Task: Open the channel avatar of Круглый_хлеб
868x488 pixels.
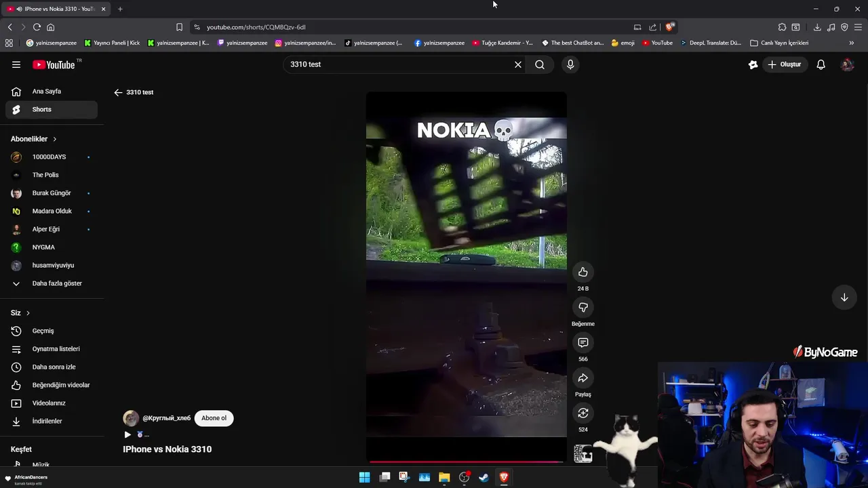Action: point(131,418)
